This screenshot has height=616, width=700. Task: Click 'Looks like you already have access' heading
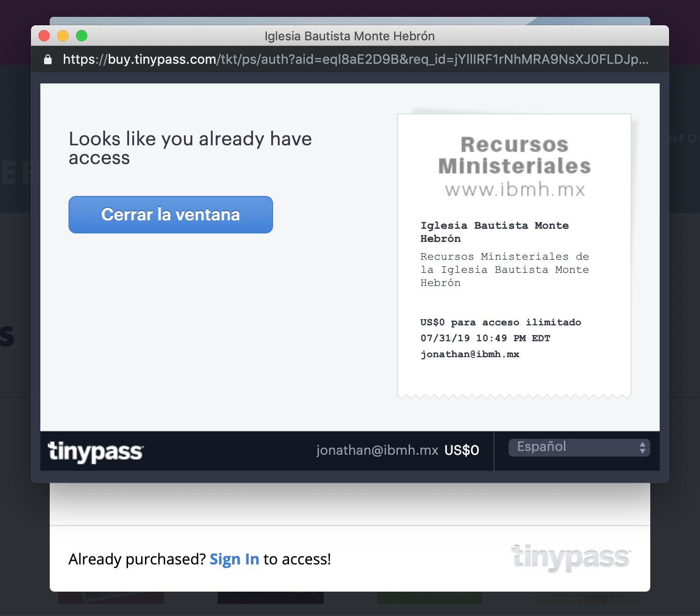(x=190, y=148)
